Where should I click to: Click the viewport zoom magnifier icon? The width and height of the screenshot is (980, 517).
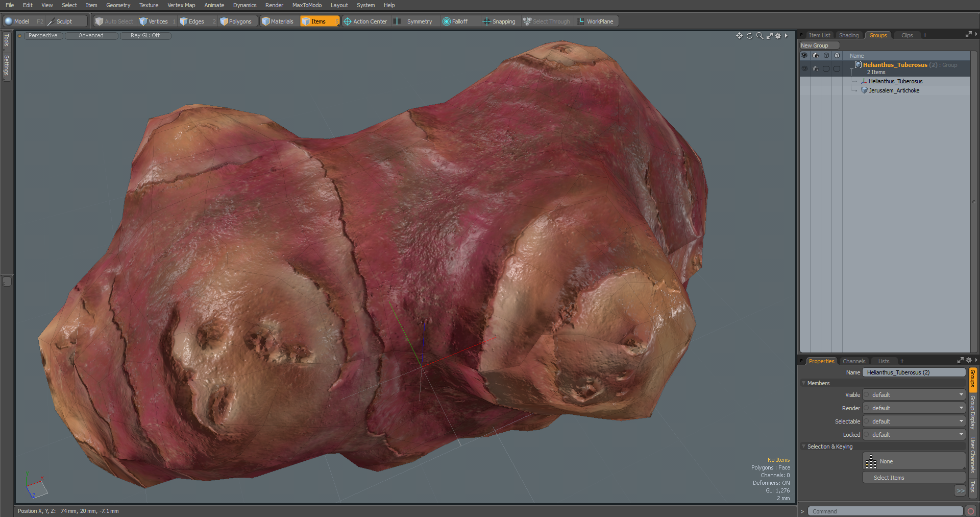[759, 36]
